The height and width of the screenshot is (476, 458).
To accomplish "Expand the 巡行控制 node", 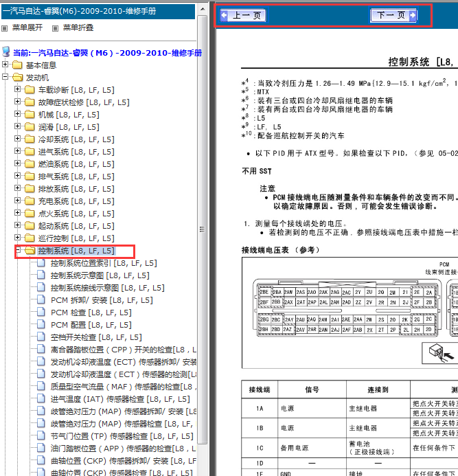I will click(x=17, y=238).
